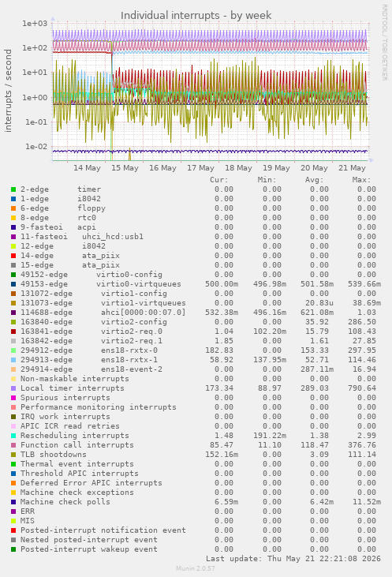Image resolution: width=392 pixels, height=577 pixels.
Task: Click the Avg: column header
Action: pyautogui.click(x=314, y=180)
